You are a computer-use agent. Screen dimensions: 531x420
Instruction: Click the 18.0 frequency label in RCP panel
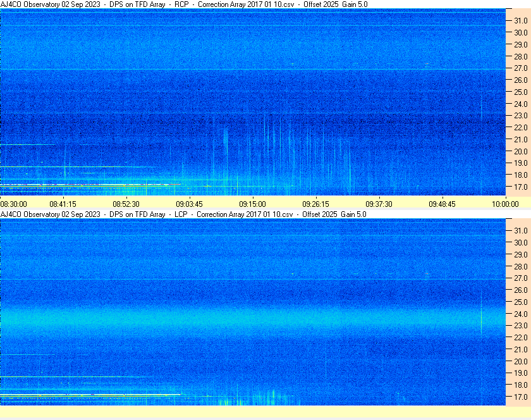tap(521, 175)
